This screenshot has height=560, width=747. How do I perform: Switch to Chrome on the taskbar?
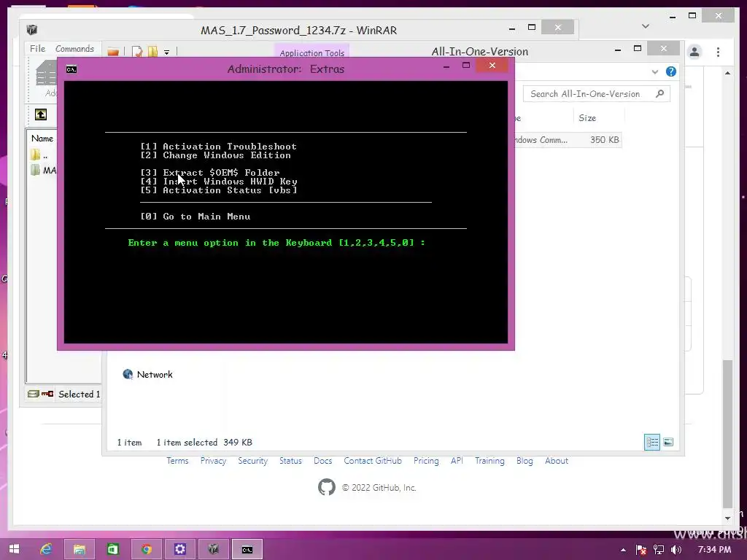coord(146,549)
